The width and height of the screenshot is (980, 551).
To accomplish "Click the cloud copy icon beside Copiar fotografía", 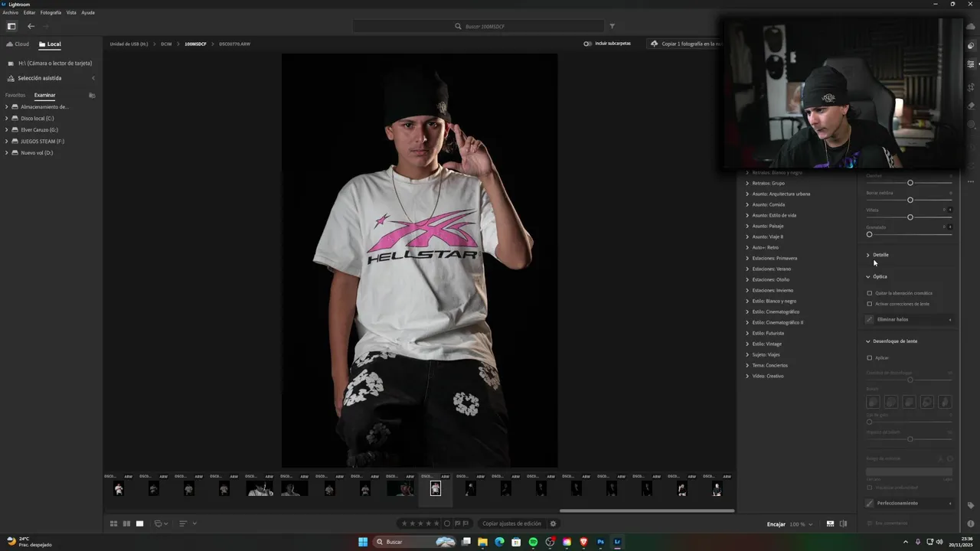I will point(654,44).
